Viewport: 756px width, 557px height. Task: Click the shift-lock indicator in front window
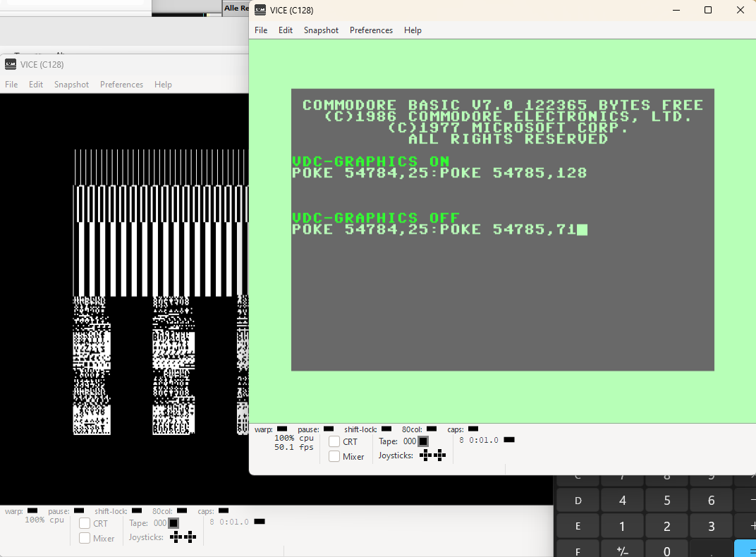point(386,429)
